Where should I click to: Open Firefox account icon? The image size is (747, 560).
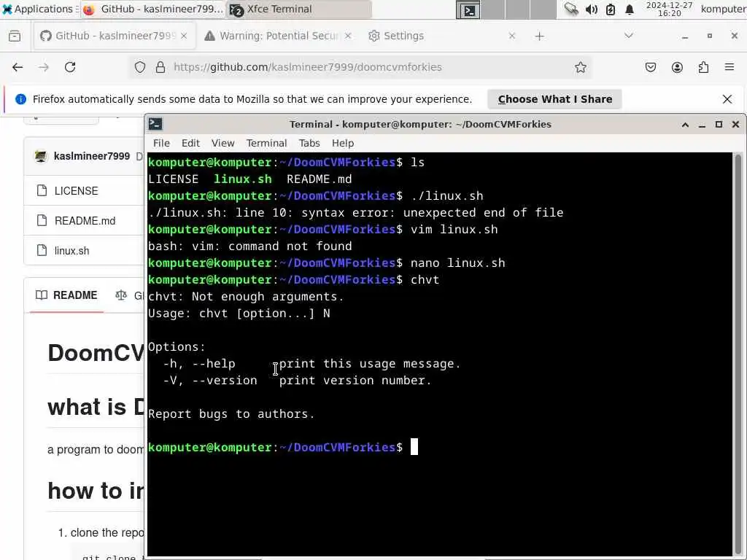[677, 67]
